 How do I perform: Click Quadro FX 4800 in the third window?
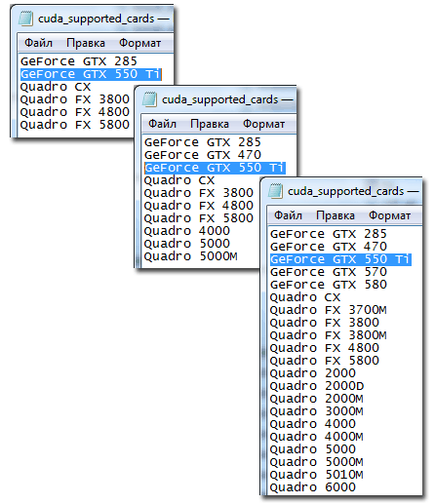click(x=325, y=348)
